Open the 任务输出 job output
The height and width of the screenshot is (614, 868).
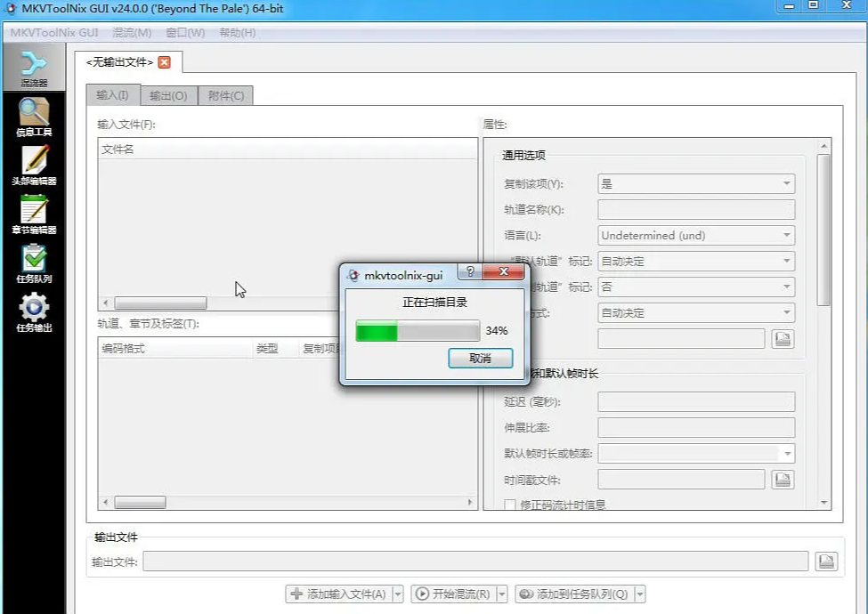click(x=34, y=312)
